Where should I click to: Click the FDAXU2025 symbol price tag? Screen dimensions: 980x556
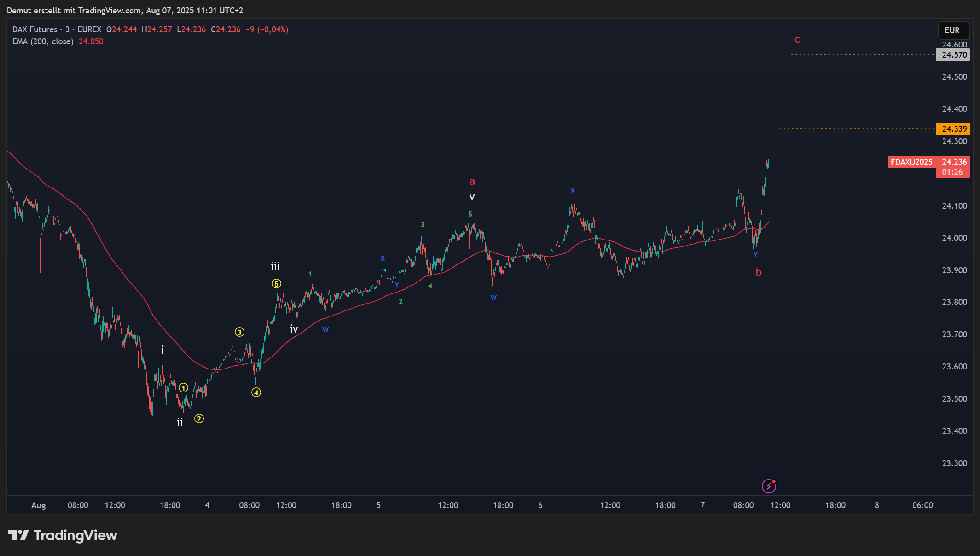point(911,162)
